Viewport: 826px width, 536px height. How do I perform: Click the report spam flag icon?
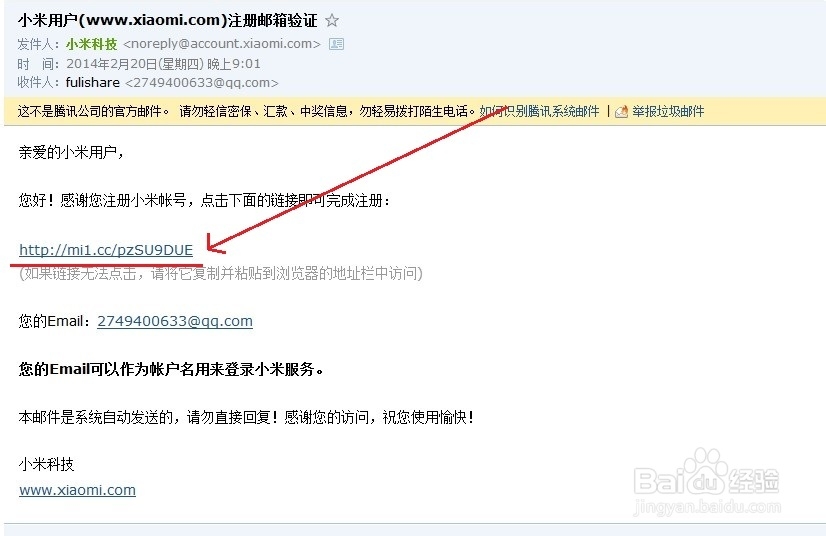622,111
